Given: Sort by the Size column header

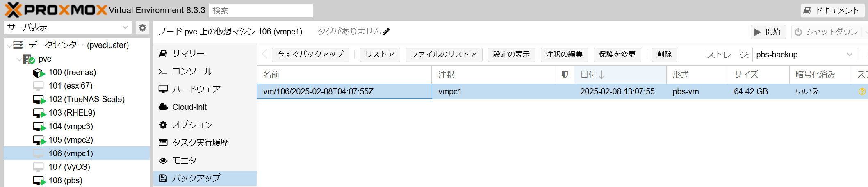Looking at the screenshot, I should pos(759,75).
